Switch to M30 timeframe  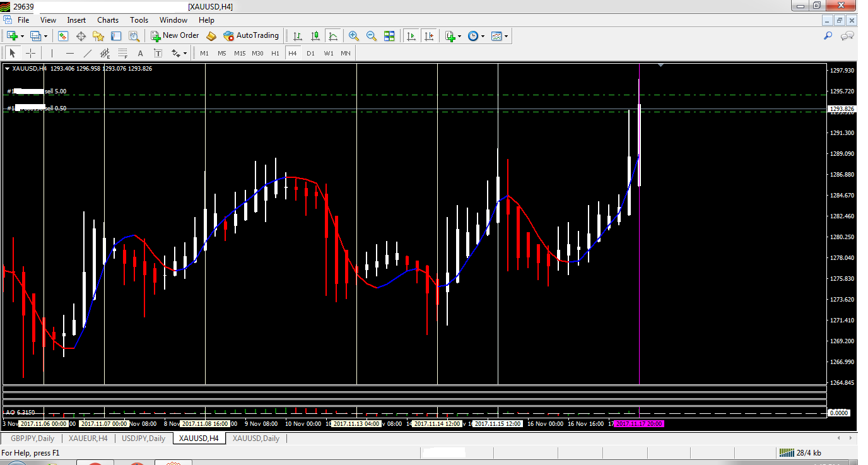(x=257, y=53)
